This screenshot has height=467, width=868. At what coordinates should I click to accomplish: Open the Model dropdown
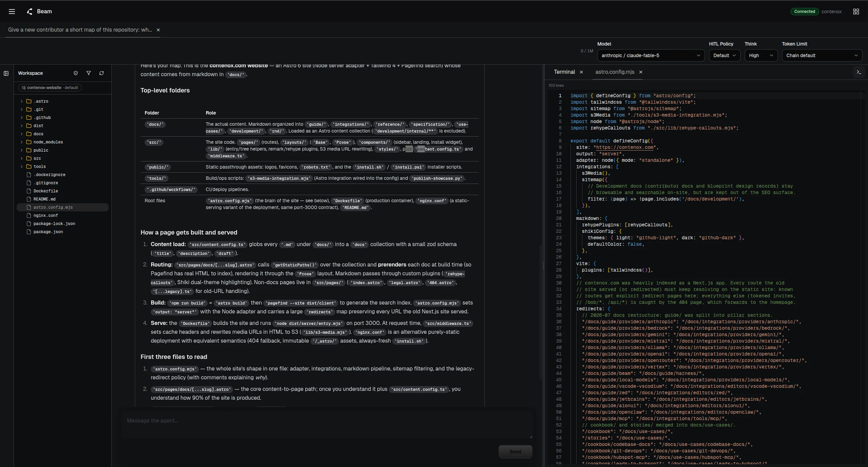pyautogui.click(x=651, y=55)
